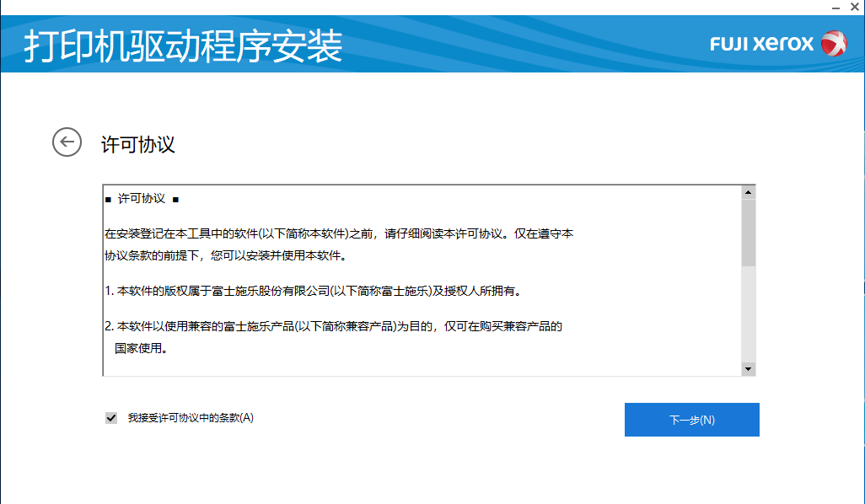This screenshot has width=865, height=504.
Task: Click the red arrow emblem in the logo
Action: tap(835, 43)
